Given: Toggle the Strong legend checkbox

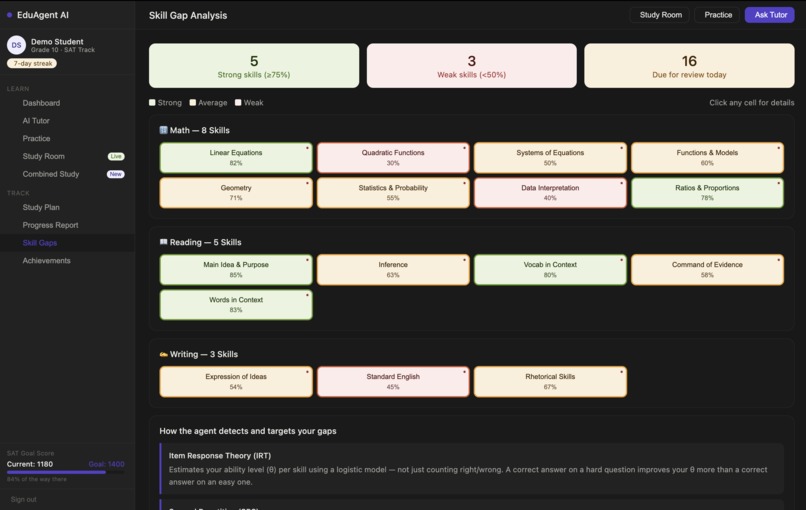Looking at the screenshot, I should coord(152,102).
